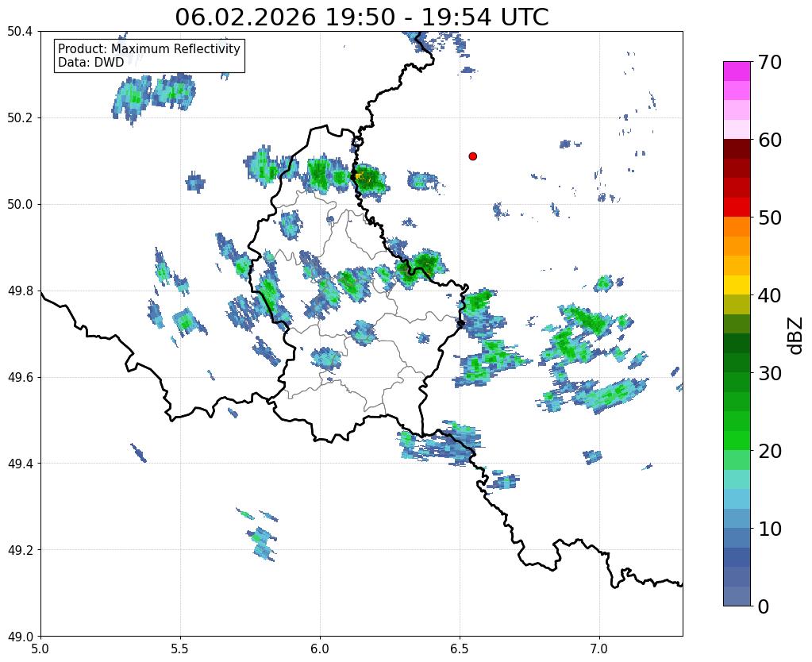Click the yellow high-reflectivity core near 50.05N
The width and height of the screenshot is (812, 662).
[359, 177]
